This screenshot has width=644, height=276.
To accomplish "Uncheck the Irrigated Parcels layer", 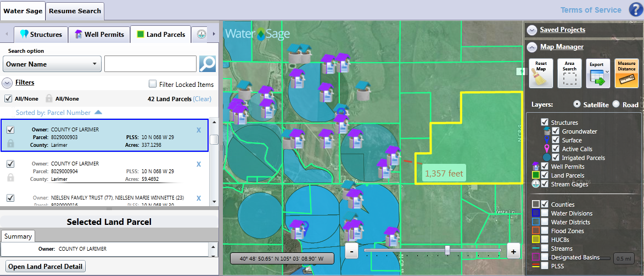I will pyautogui.click(x=556, y=158).
